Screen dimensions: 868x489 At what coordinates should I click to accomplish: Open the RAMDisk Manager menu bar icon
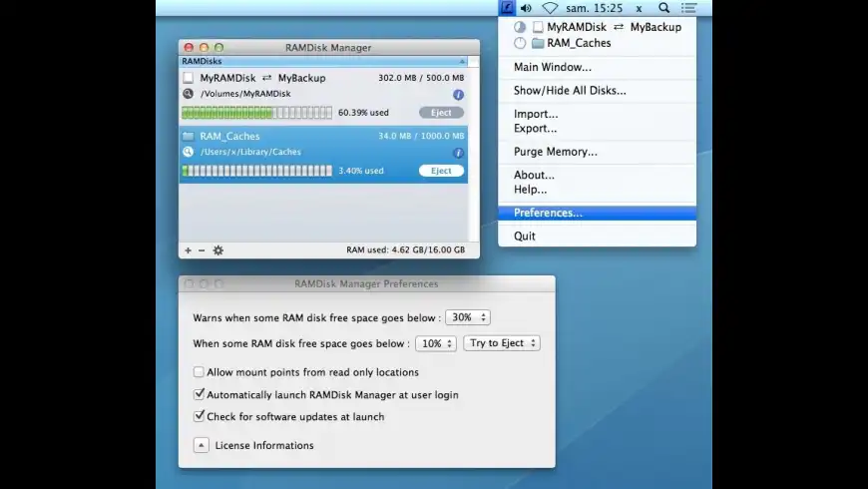coord(507,8)
